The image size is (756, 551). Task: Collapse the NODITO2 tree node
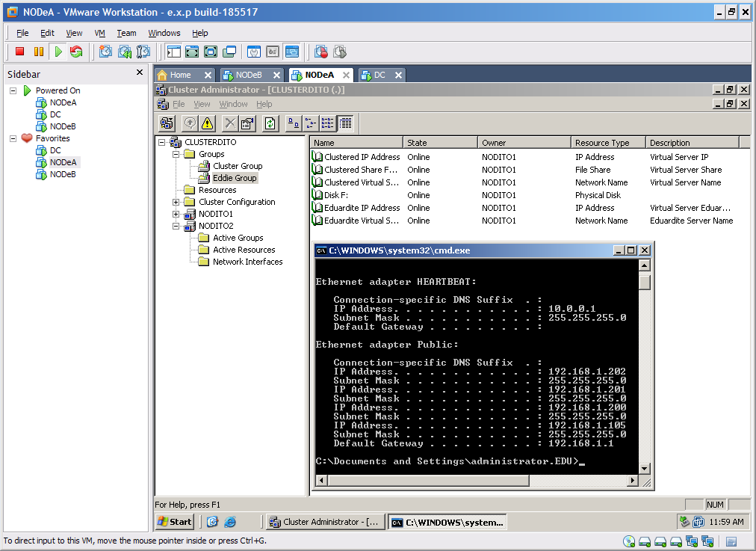point(176,226)
